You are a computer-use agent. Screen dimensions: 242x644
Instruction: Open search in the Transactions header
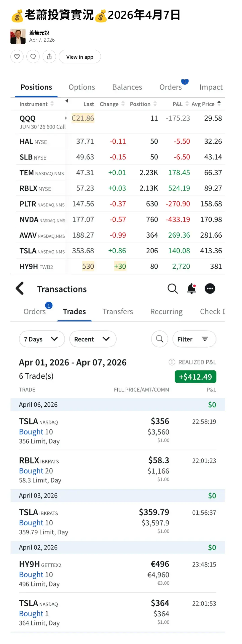coord(173,288)
